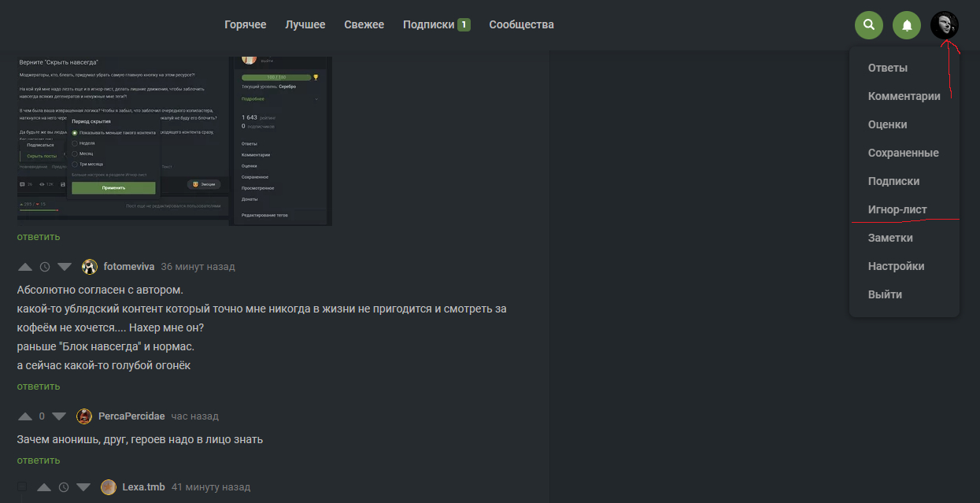980x503 pixels.
Task: Open Сообщества in the top navigation
Action: [x=521, y=24]
